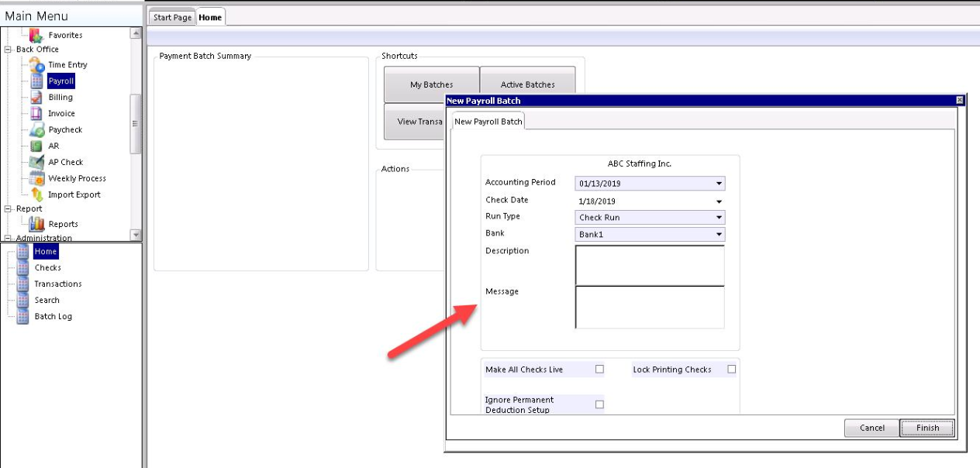Click the Finish button
The width and height of the screenshot is (980, 468).
click(927, 428)
